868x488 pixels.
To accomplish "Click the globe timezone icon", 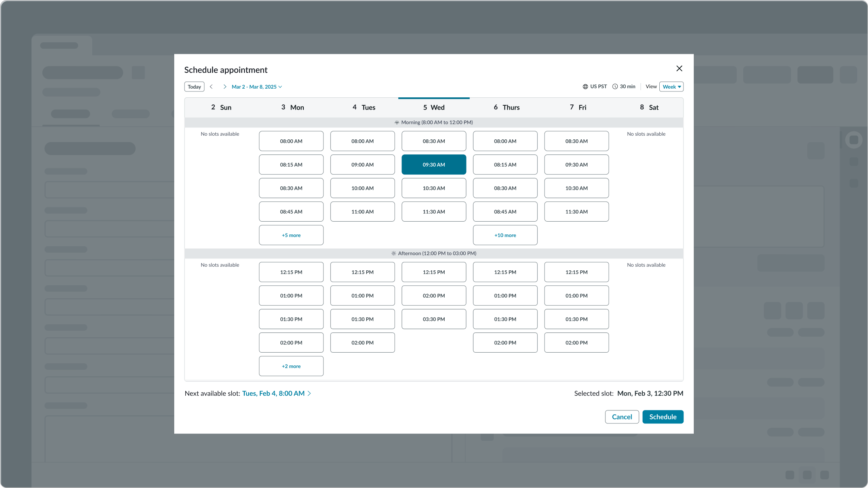I will 585,87.
